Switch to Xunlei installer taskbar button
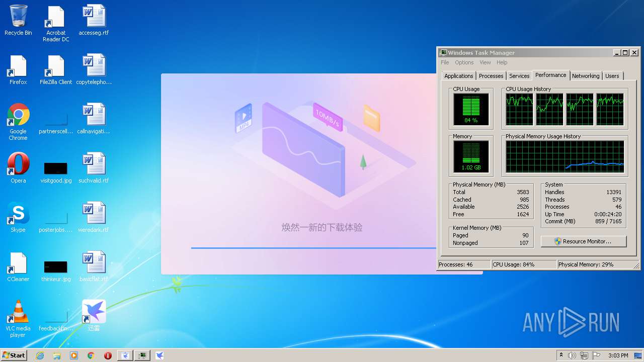This screenshot has height=362, width=644. pyautogui.click(x=125, y=355)
